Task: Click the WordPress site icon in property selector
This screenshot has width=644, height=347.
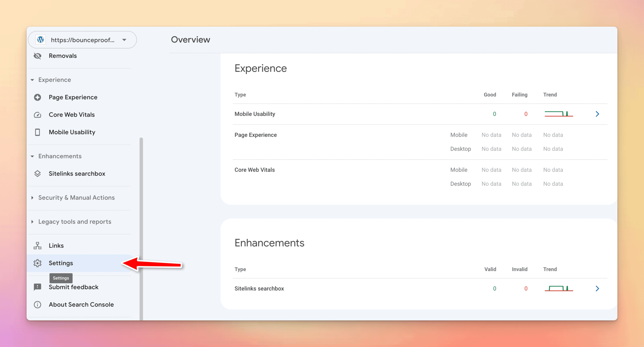Action: pos(41,40)
